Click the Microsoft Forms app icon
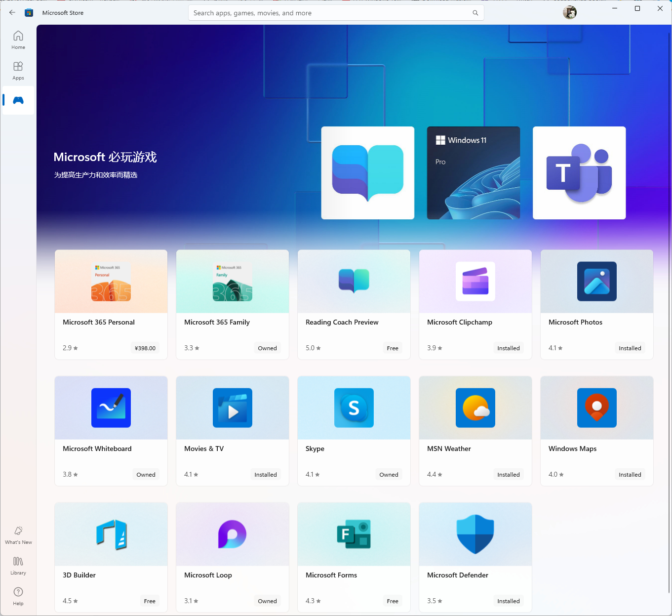The image size is (672, 616). tap(354, 534)
